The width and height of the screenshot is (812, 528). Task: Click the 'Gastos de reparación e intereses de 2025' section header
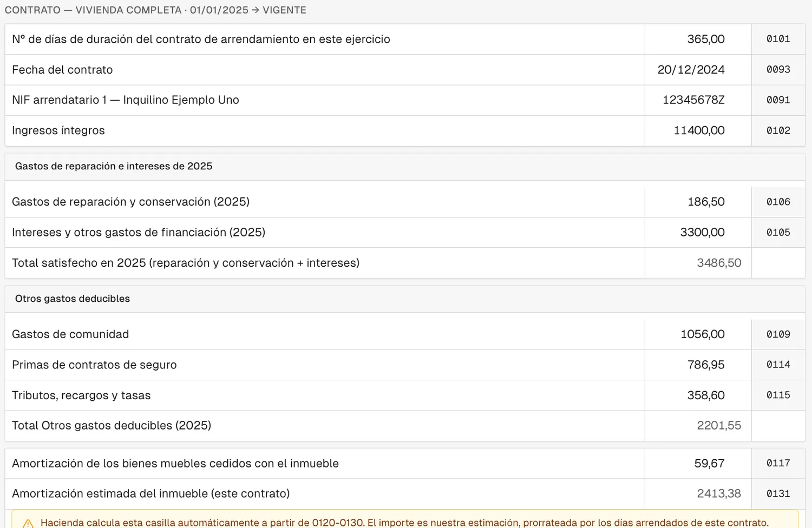[114, 167]
